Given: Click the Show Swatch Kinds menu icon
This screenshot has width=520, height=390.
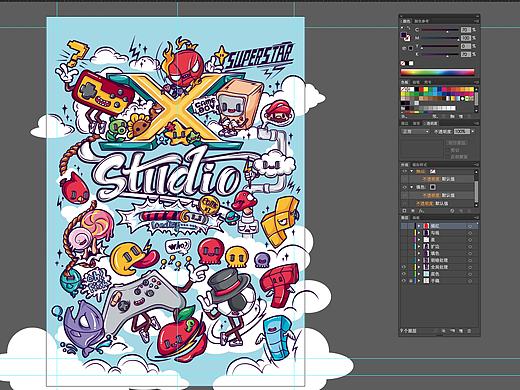Looking at the screenshot, I should tap(435, 116).
